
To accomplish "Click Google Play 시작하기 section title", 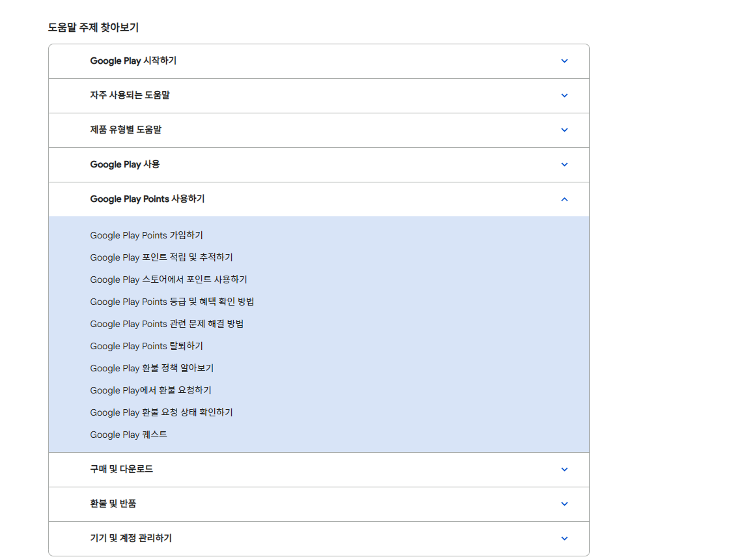I will 133,61.
